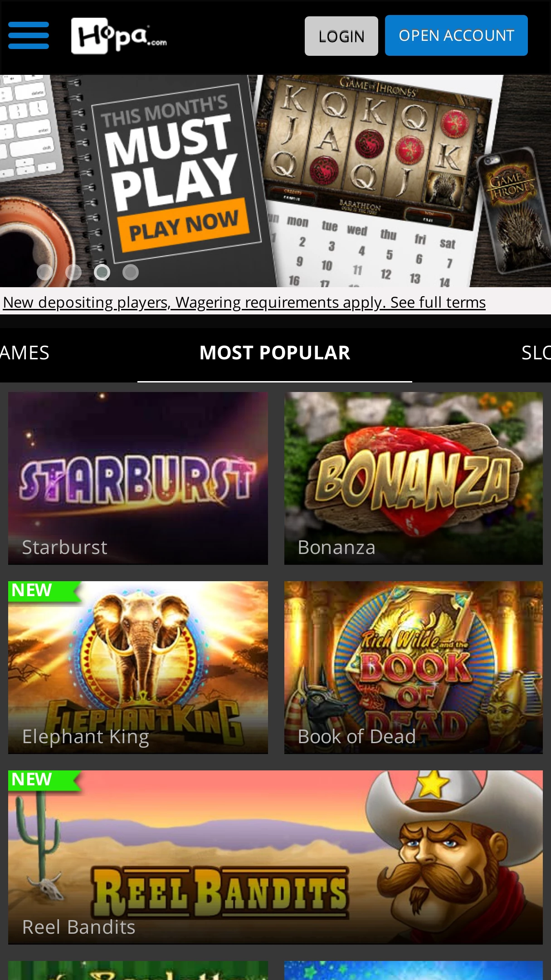Select the second carousel dot indicator

73,272
